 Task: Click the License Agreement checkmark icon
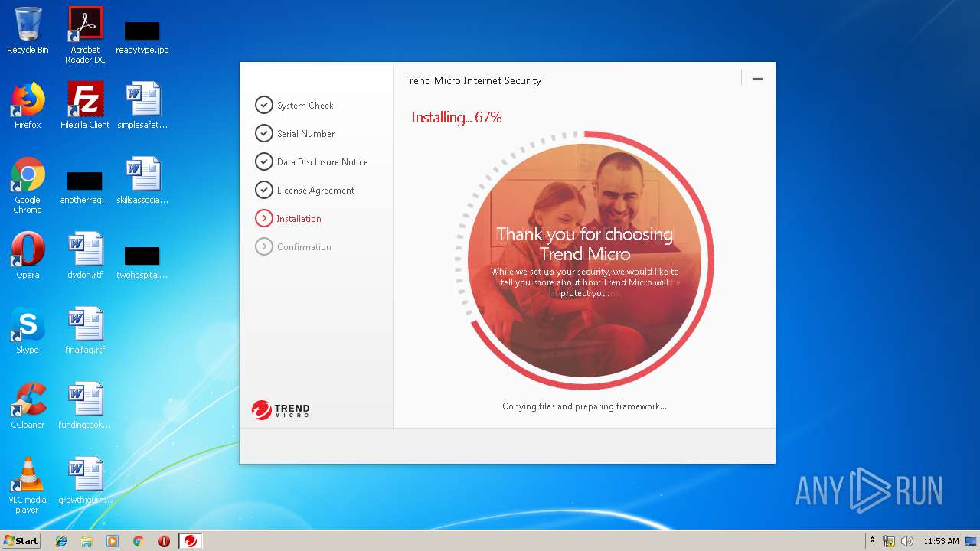tap(264, 190)
